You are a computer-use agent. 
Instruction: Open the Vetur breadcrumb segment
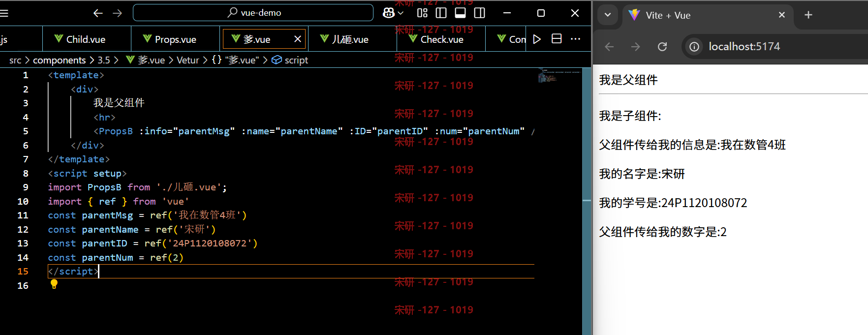click(188, 60)
